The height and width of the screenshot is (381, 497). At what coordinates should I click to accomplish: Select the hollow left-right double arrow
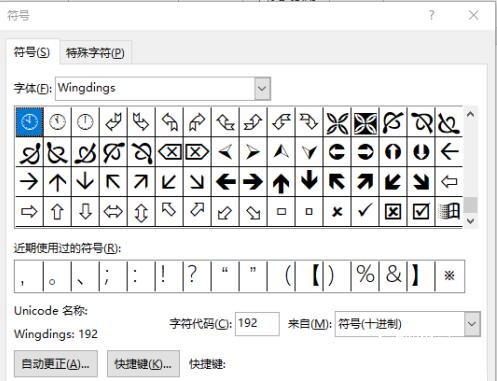tap(113, 211)
